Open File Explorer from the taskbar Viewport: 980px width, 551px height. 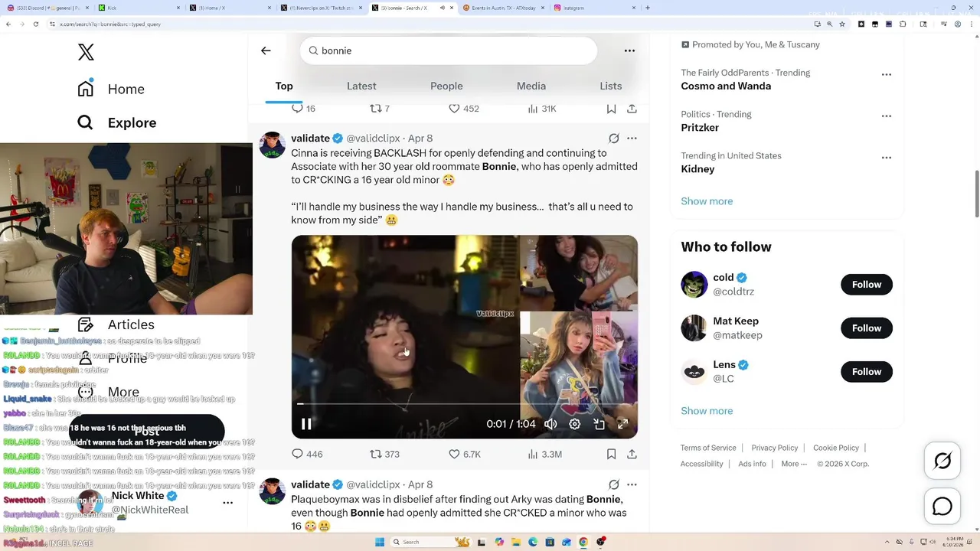click(x=517, y=542)
